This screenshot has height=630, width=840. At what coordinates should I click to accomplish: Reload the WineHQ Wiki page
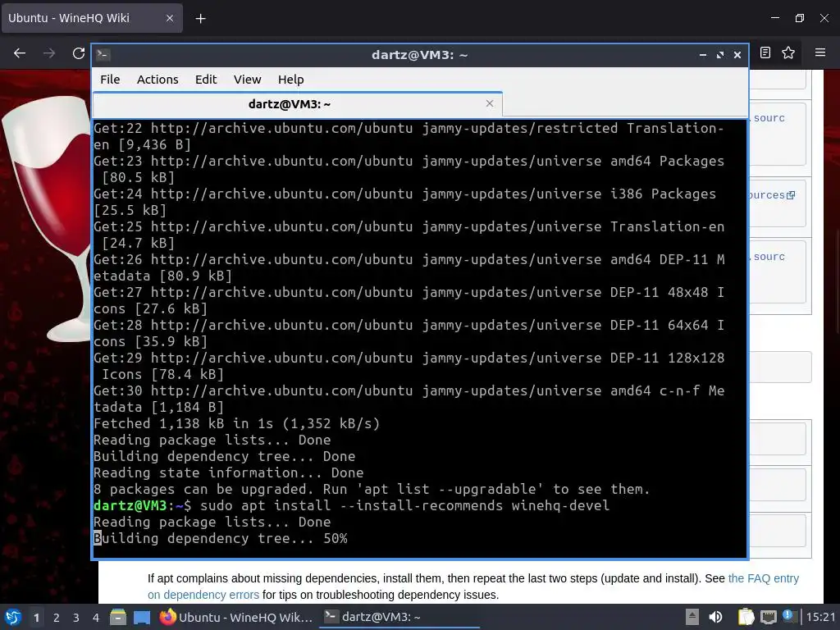pos(79,53)
